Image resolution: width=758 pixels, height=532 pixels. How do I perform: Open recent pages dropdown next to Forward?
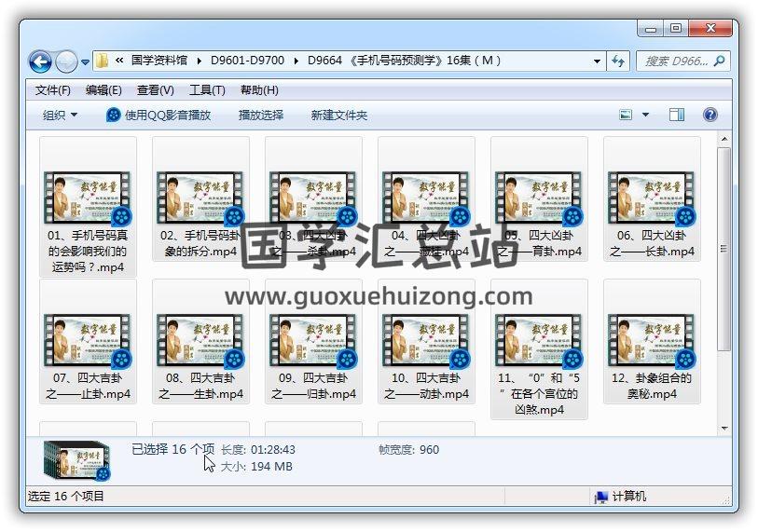86,62
